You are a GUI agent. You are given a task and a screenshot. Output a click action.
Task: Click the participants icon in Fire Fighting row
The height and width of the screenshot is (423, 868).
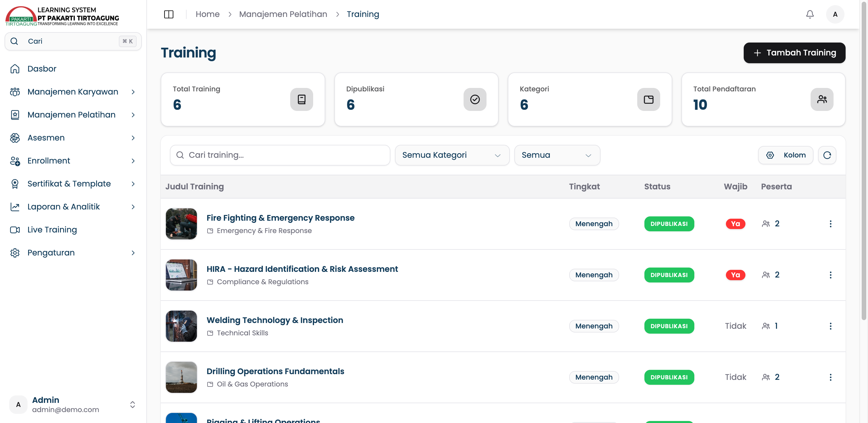[x=766, y=224]
